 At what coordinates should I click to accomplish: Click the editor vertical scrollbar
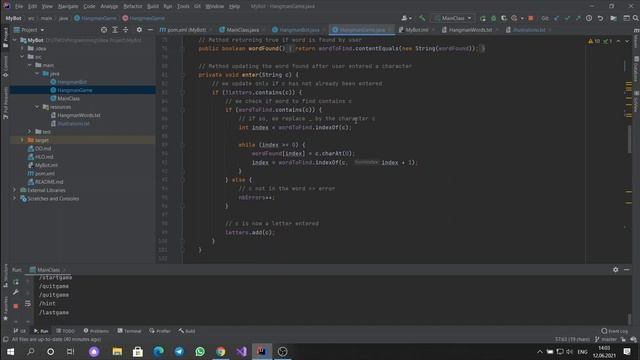(x=629, y=139)
